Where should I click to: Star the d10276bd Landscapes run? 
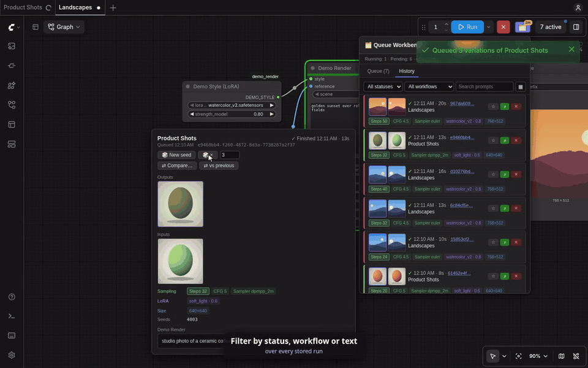[493, 174]
